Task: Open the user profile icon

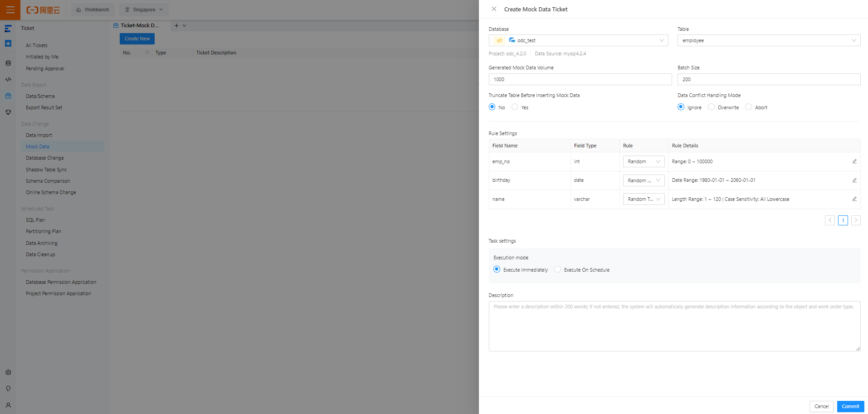Action: tap(8, 405)
